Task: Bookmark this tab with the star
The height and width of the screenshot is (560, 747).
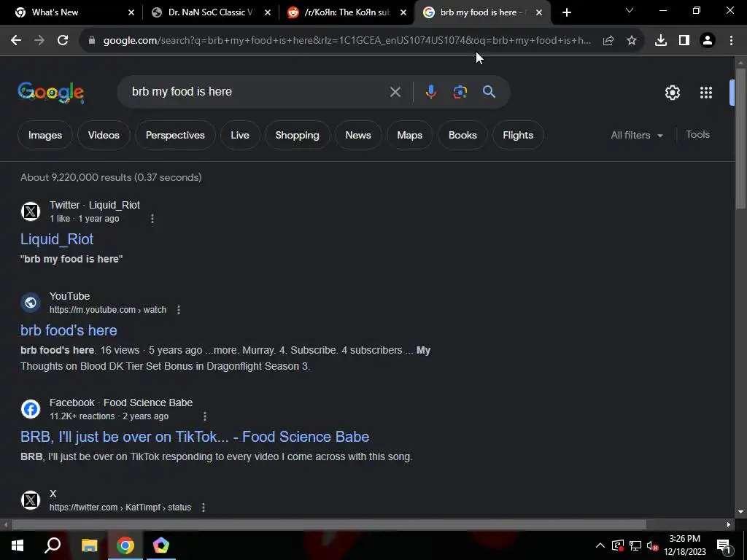Action: (x=632, y=41)
